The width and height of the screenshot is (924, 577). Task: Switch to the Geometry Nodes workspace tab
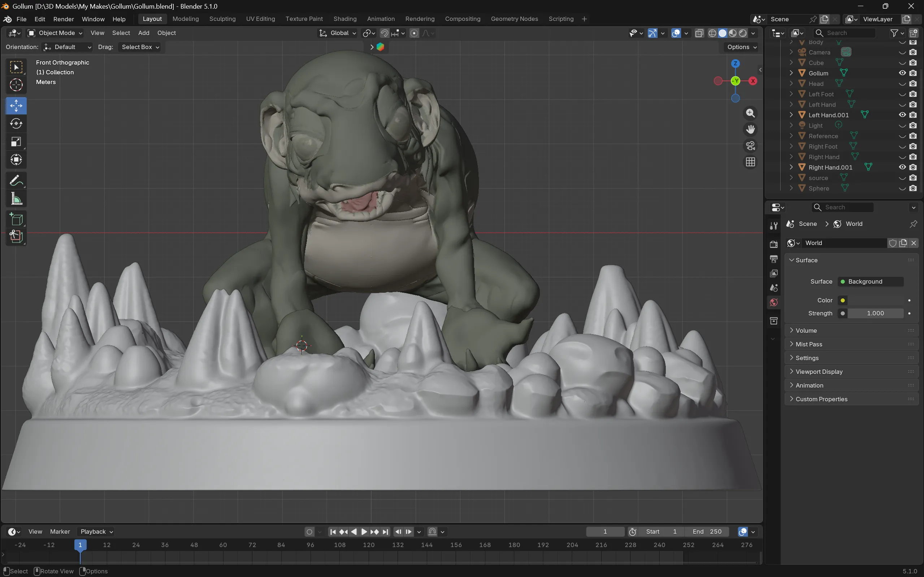[514, 19]
